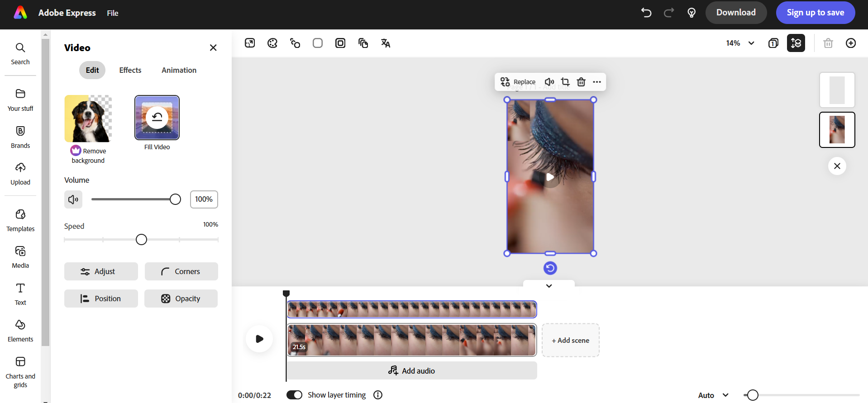Screen dimensions: 868x403
Task: Switch to the Edit tab
Action: click(x=92, y=70)
